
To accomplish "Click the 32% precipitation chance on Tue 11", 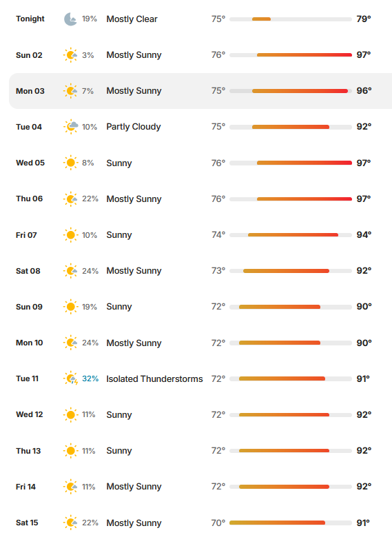I will pos(90,378).
